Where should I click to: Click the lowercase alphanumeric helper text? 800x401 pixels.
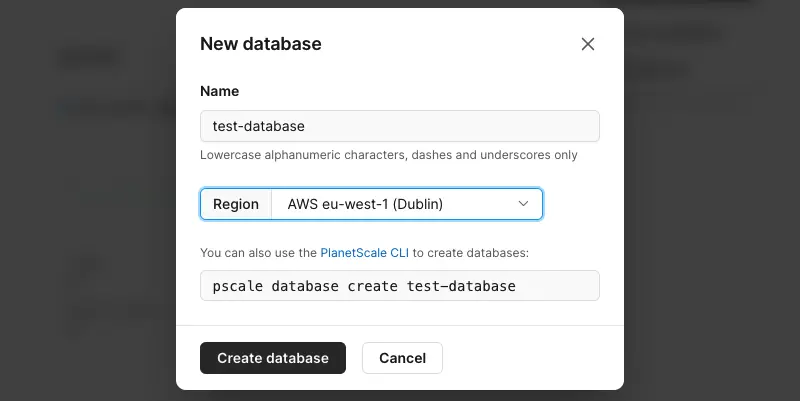(388, 155)
